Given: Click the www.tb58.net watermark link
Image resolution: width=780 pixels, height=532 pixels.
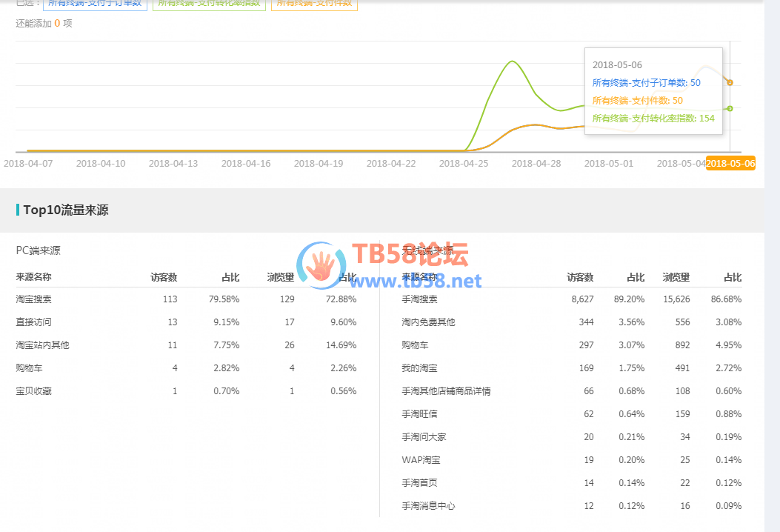Looking at the screenshot, I should point(420,281).
